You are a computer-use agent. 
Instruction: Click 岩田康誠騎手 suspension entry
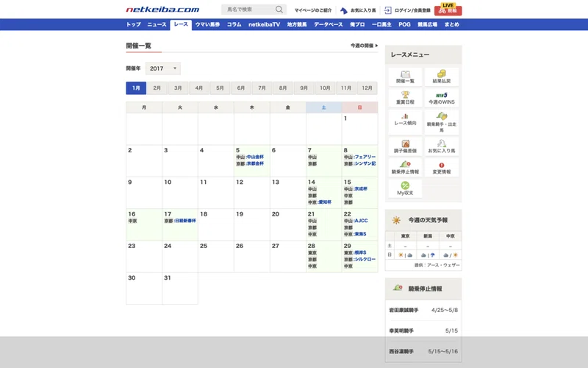coord(404,310)
